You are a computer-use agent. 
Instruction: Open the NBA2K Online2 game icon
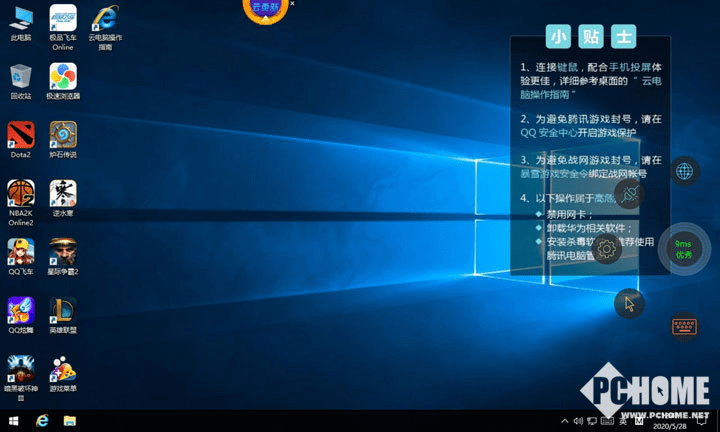(x=21, y=193)
